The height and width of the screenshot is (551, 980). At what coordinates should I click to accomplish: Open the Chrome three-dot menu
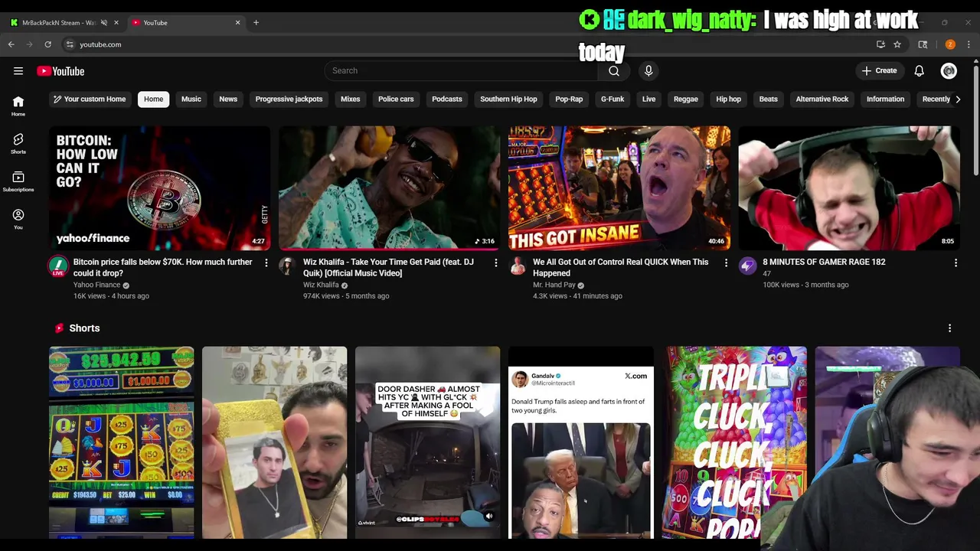click(969, 44)
